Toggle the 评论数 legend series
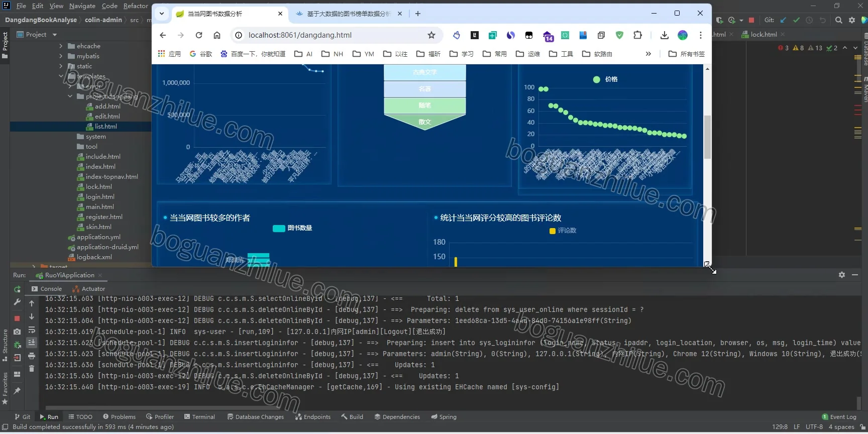868x434 pixels. [563, 231]
